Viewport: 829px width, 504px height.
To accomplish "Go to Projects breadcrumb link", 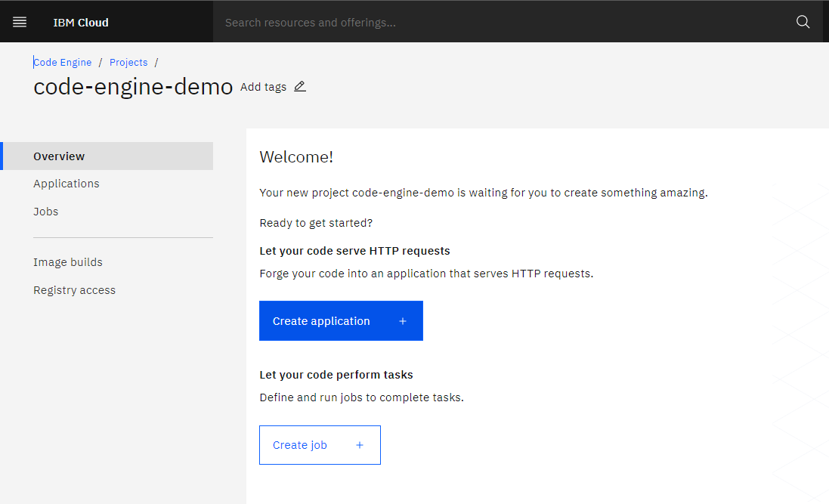I will (x=128, y=63).
